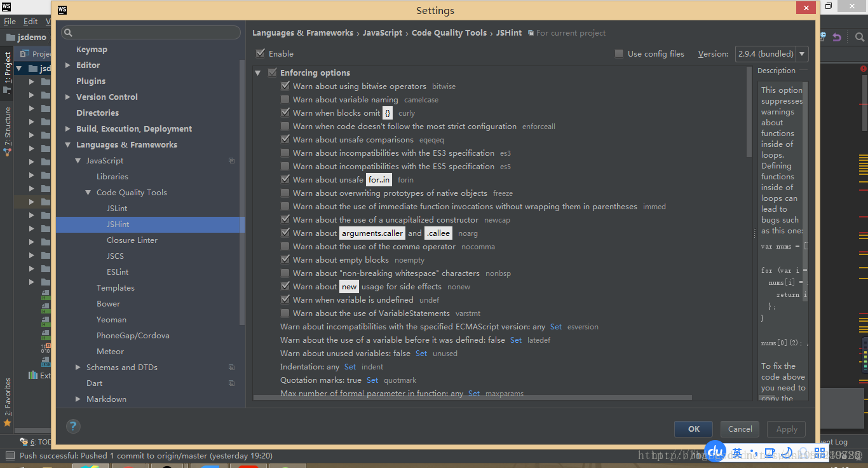Toggle the Enable JSHint checkbox
This screenshot has width=868, height=468.
tap(260, 53)
